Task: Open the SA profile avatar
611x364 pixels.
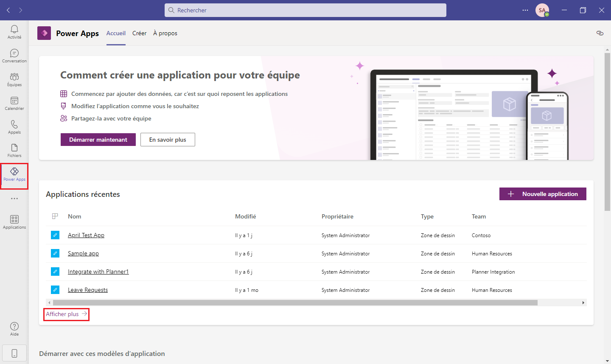Action: [542, 10]
